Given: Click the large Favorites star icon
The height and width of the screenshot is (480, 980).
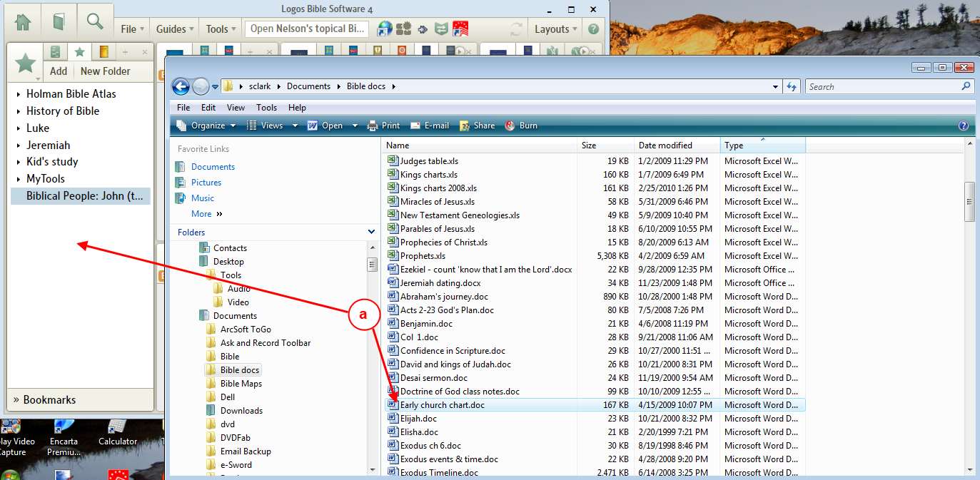Looking at the screenshot, I should [26, 63].
